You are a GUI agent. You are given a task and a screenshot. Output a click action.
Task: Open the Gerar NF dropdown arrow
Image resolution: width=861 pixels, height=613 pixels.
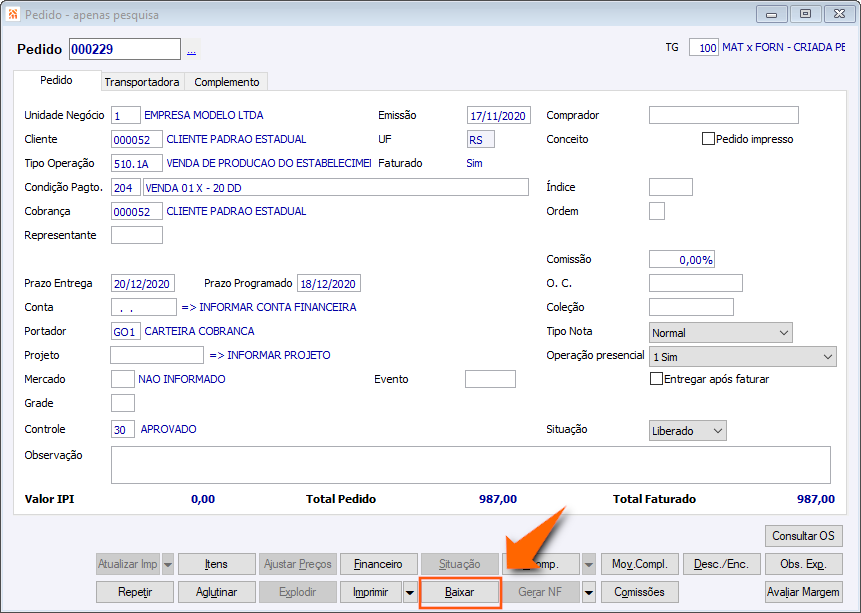tap(589, 592)
